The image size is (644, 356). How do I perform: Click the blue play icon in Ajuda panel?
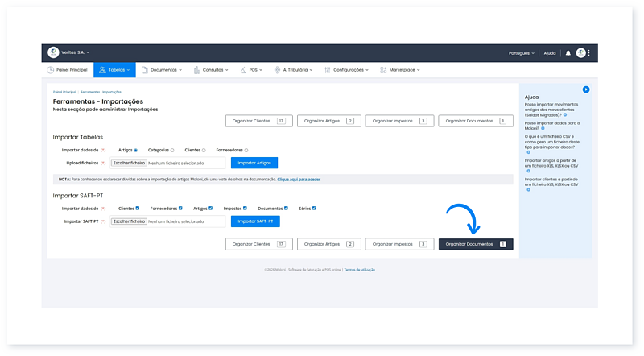point(586,89)
